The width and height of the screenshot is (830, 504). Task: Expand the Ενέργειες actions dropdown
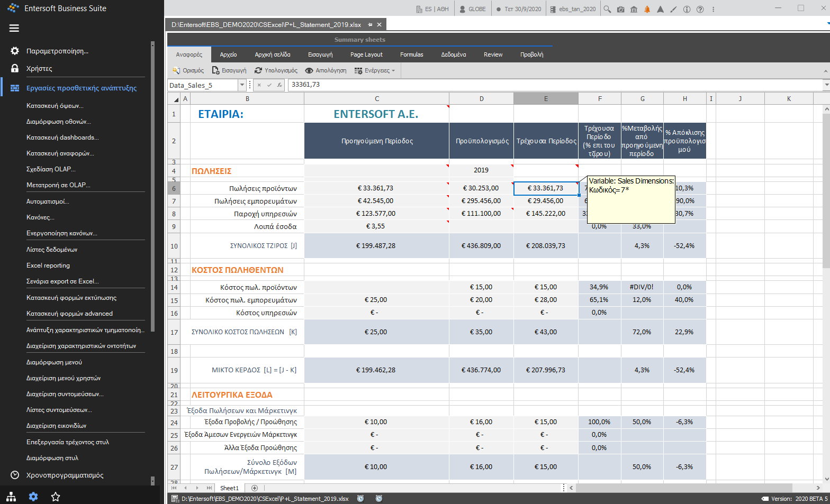click(x=375, y=70)
